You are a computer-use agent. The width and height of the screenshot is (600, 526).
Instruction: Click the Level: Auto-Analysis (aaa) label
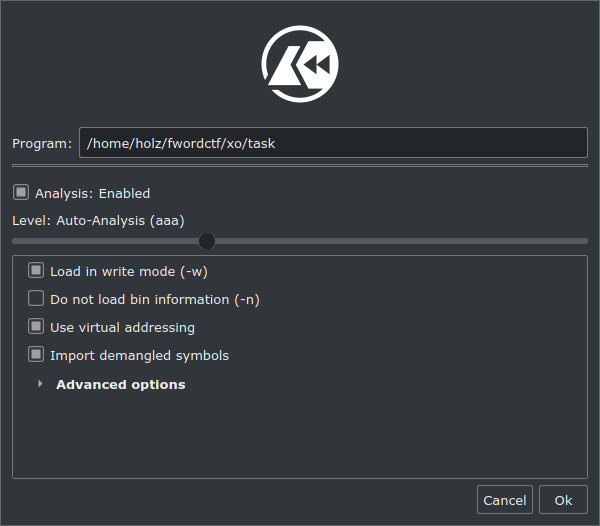point(98,221)
